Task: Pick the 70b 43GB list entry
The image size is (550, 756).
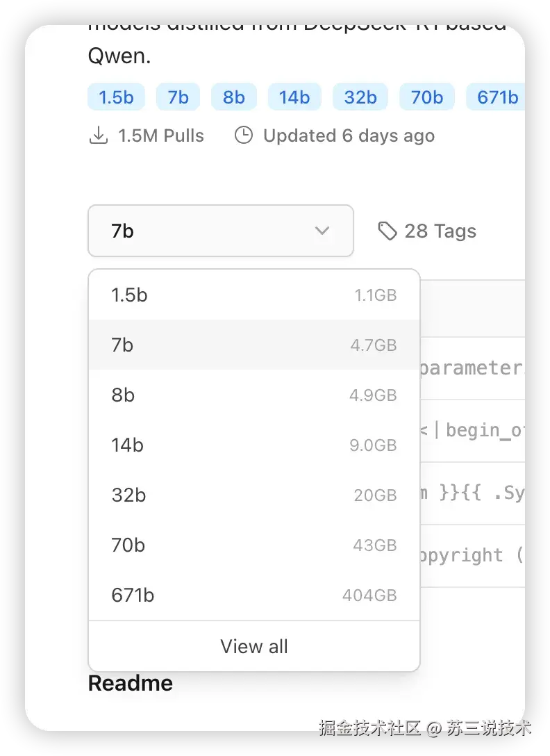Action: point(254,545)
